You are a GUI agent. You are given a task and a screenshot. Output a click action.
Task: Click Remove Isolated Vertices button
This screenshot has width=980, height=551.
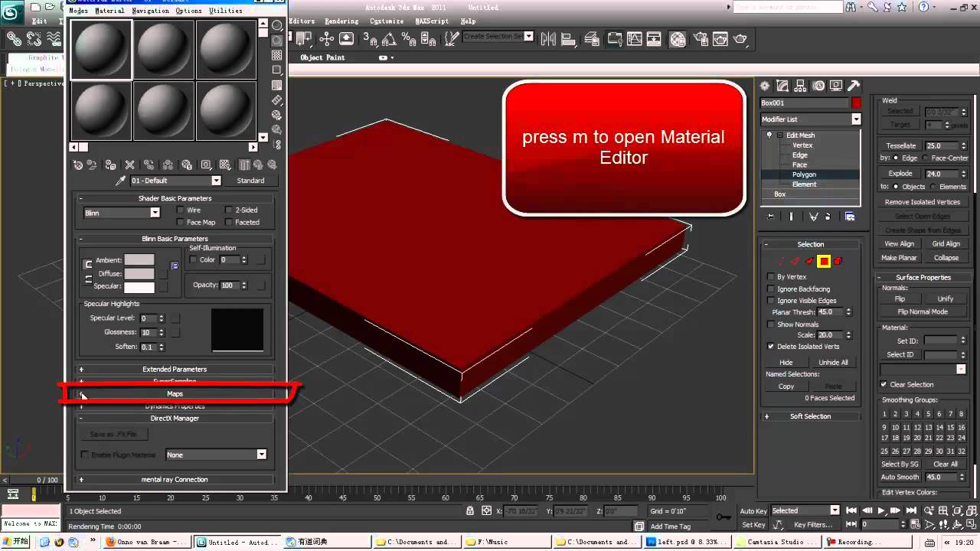click(922, 202)
